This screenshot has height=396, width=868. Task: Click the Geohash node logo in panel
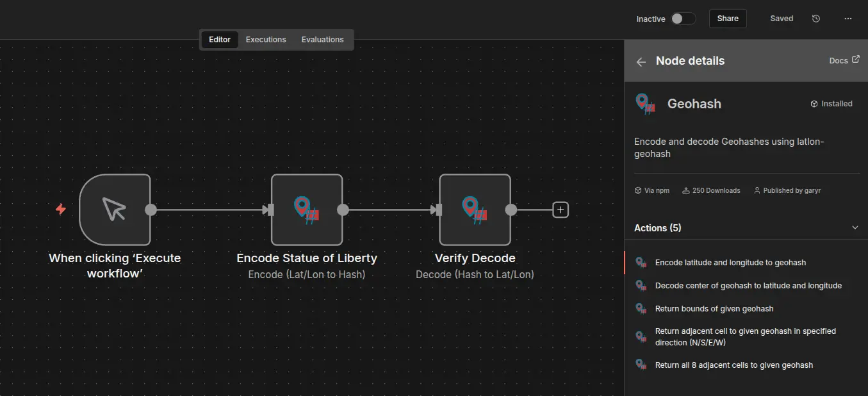(x=645, y=103)
